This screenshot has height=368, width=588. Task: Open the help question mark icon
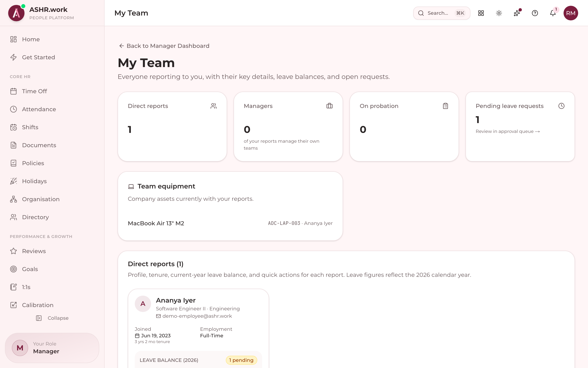click(535, 13)
